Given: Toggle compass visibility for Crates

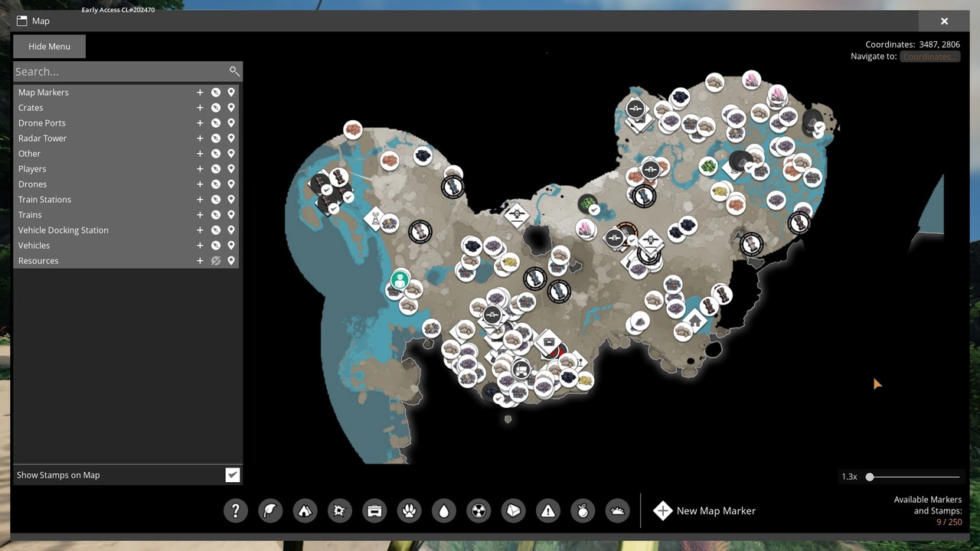Looking at the screenshot, I should point(216,108).
